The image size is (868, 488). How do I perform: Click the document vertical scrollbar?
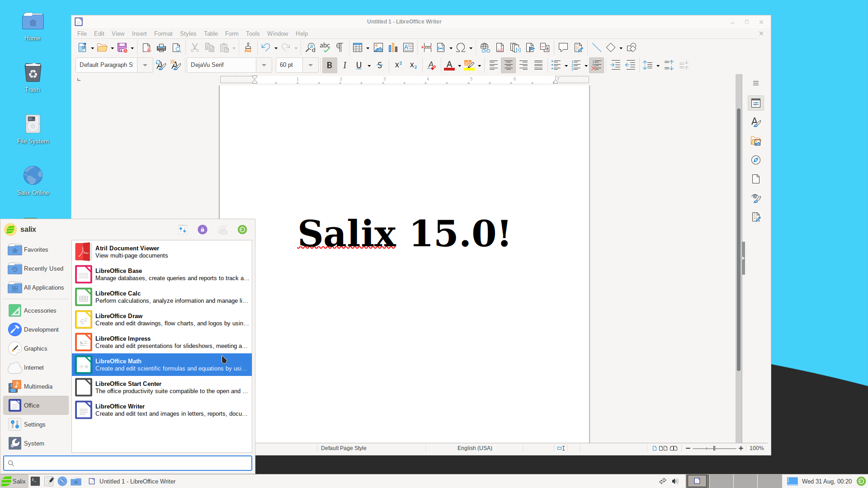click(x=739, y=239)
